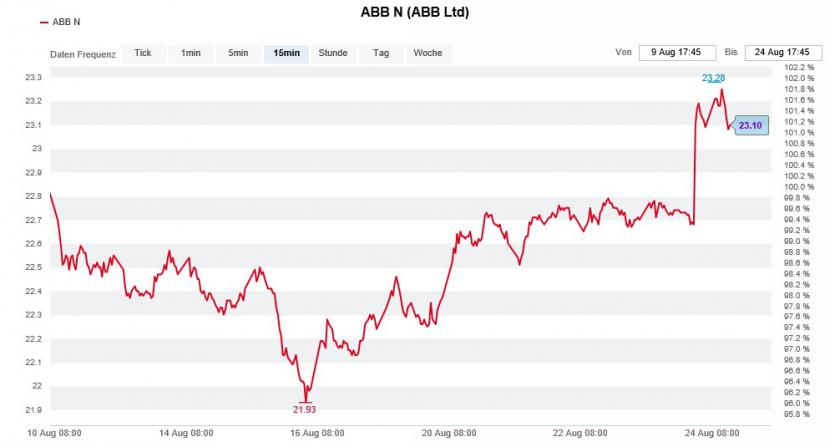Choose the 5min frequency button
Viewport: 830px width, 442px height.
point(238,53)
